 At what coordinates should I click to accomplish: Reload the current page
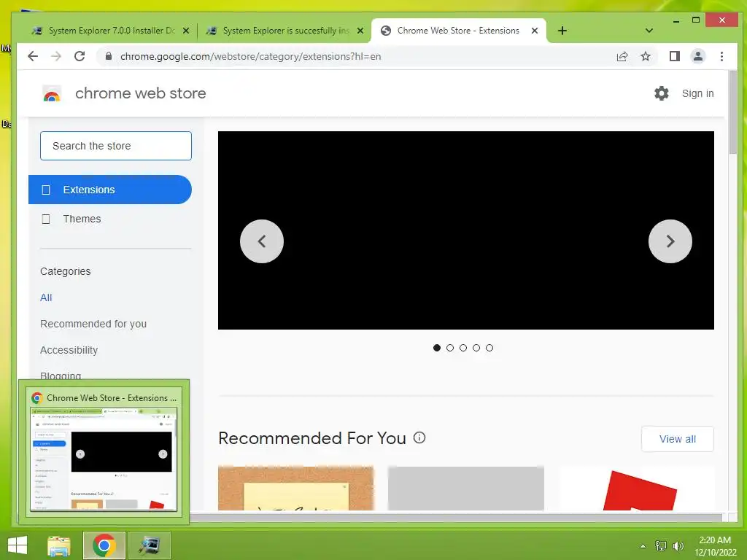(80, 56)
